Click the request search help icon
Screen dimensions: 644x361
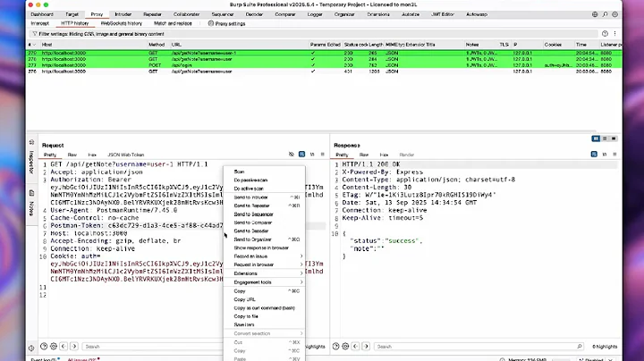(44, 346)
